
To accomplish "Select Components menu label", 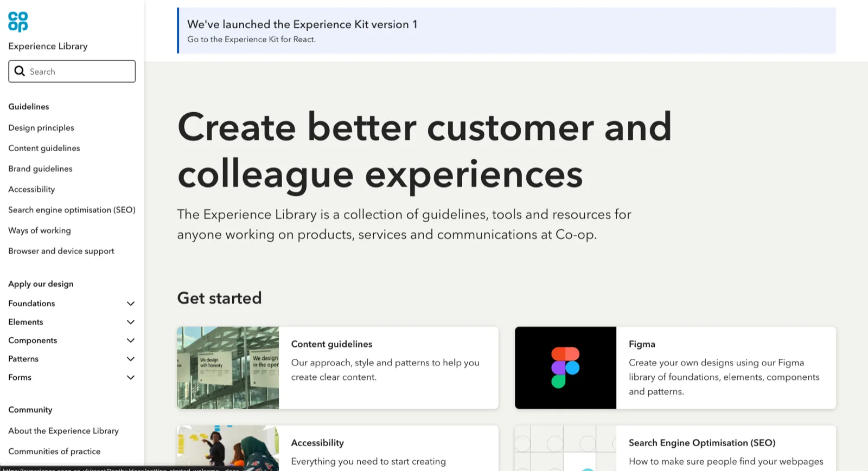I will (33, 340).
